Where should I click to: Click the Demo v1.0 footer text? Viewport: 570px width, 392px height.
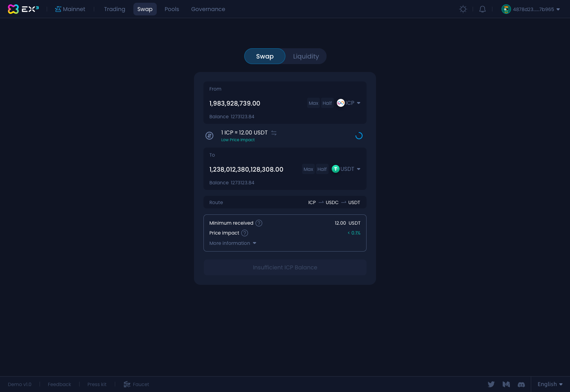(20, 384)
